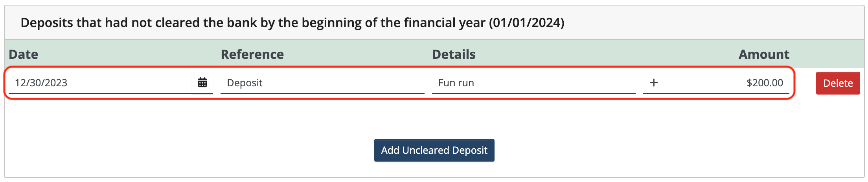Screen dimensions: 868x182
Task: Click the green table header bar
Action: pos(434,54)
